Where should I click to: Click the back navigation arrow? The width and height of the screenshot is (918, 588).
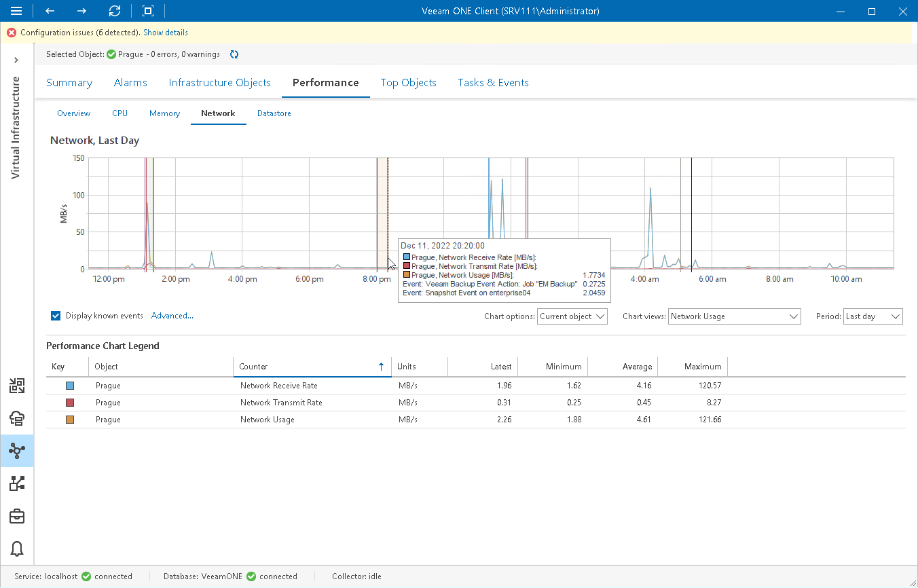pyautogui.click(x=49, y=11)
